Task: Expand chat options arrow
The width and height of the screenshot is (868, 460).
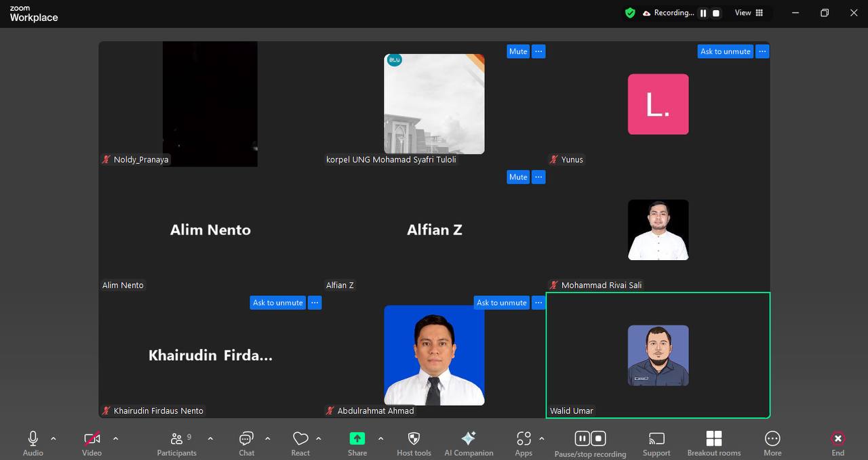Action: 268,438
